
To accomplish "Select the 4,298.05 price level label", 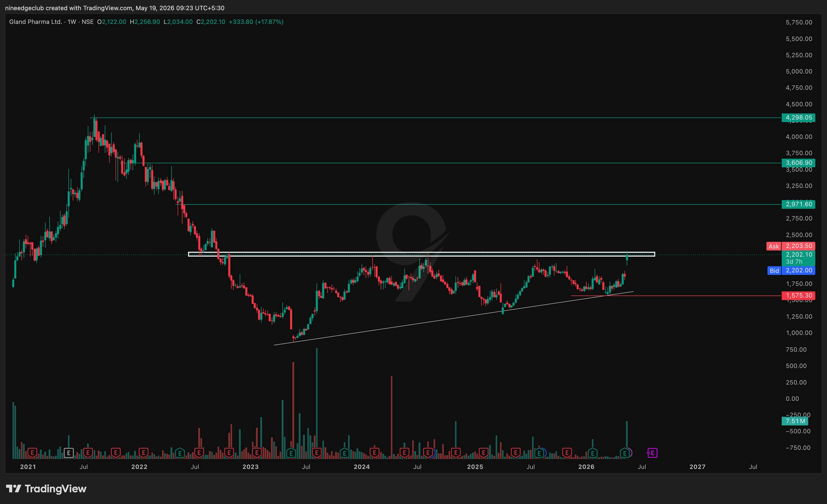I will point(798,118).
